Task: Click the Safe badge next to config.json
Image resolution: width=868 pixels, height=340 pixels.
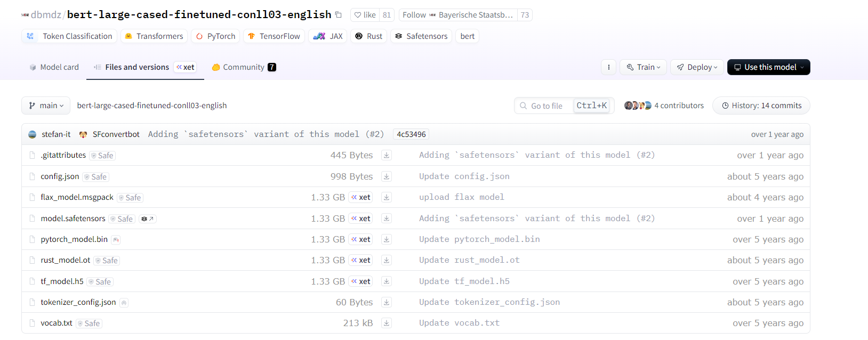Action: pyautogui.click(x=96, y=177)
